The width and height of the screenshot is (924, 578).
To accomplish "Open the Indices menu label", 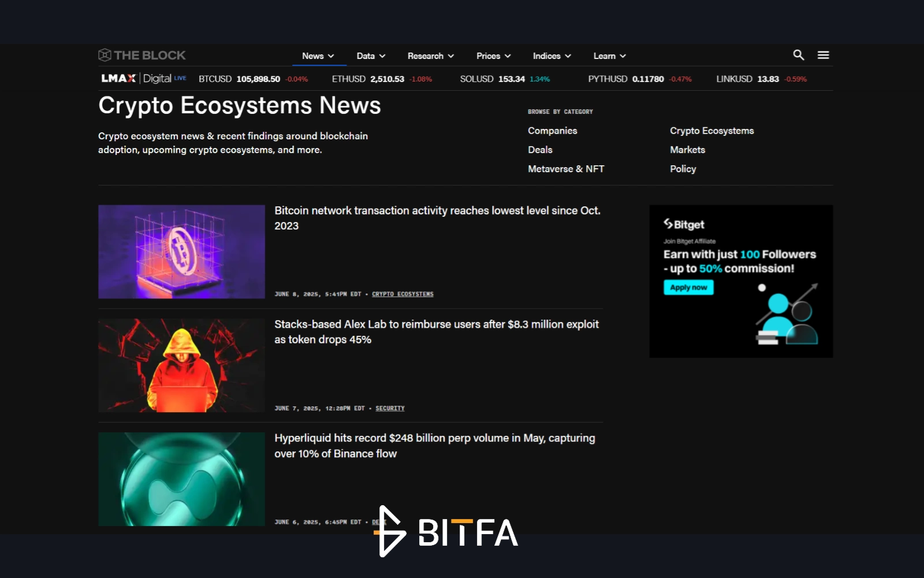I will (547, 56).
